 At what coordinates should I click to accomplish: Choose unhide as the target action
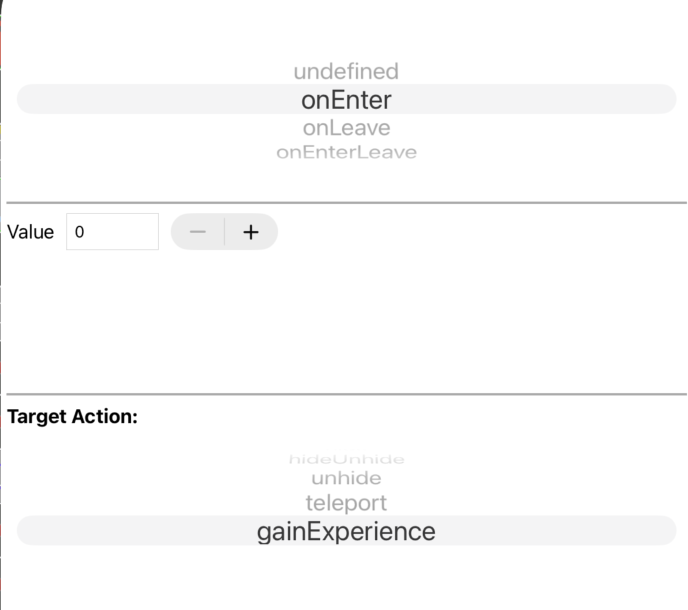pos(346,478)
